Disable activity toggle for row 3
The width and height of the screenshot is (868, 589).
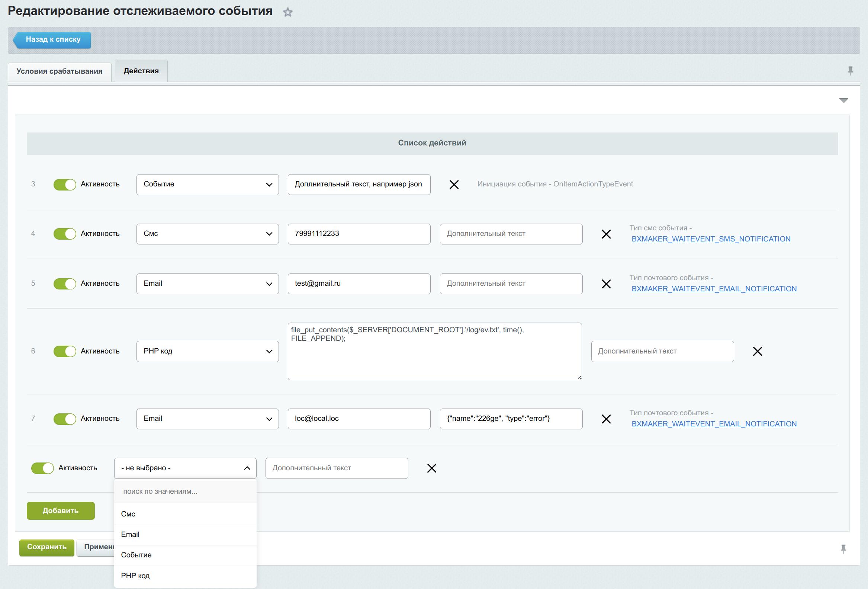(x=65, y=185)
